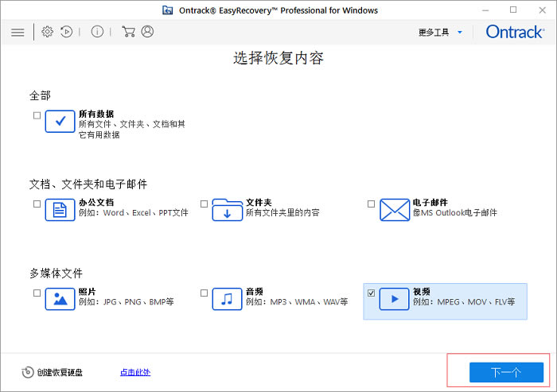The image size is (557, 392).
Task: Click the 文件夹 title text
Action: [x=259, y=203]
